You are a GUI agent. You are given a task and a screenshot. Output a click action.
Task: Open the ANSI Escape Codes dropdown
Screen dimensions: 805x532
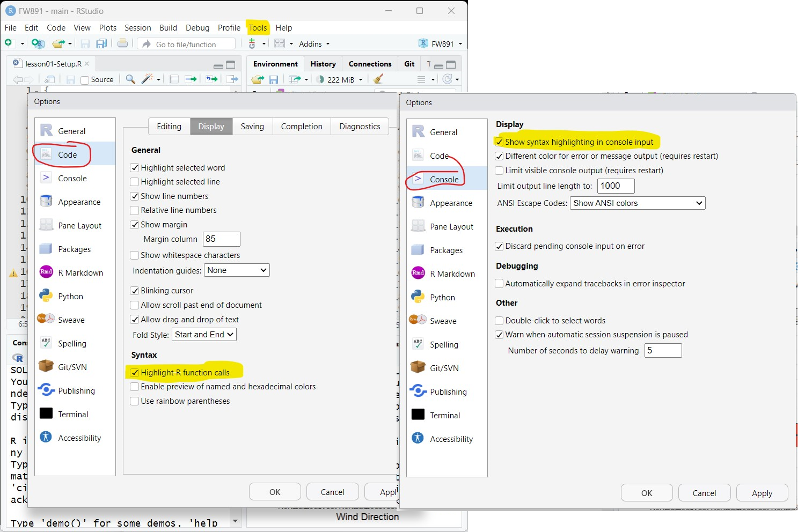(637, 203)
